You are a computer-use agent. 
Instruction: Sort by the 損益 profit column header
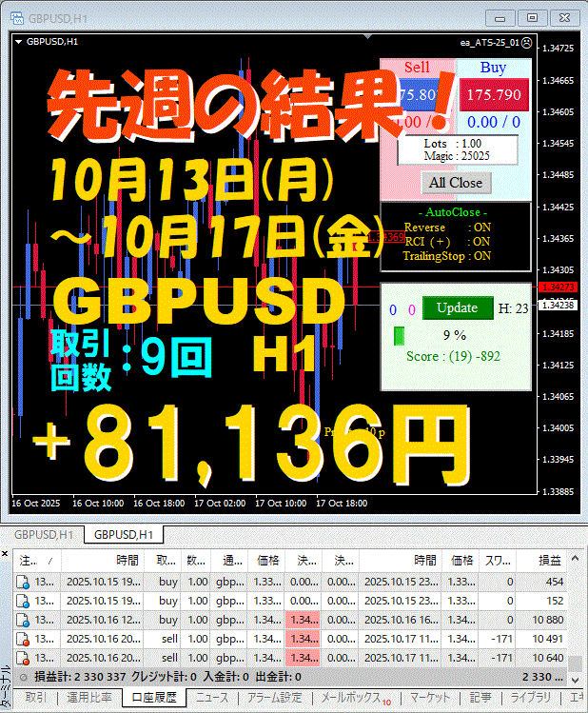[541, 561]
